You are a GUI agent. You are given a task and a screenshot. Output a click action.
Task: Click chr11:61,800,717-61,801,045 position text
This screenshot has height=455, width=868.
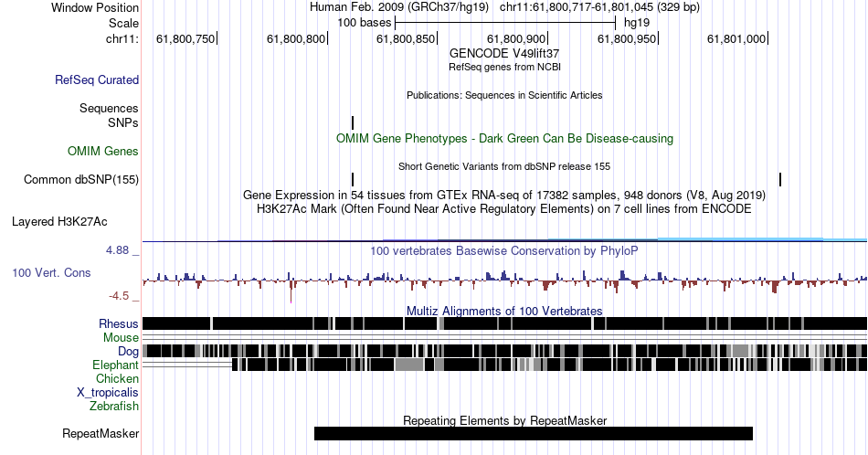pyautogui.click(x=599, y=7)
